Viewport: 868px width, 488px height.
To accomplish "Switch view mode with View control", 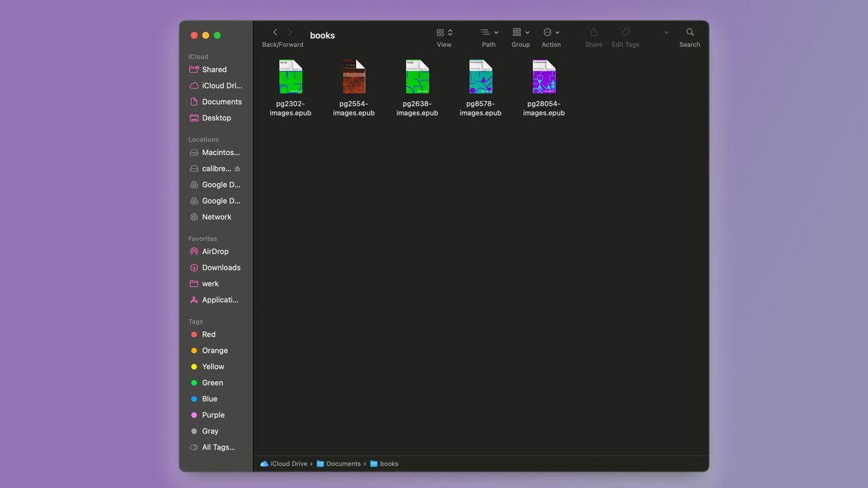I will click(x=444, y=32).
